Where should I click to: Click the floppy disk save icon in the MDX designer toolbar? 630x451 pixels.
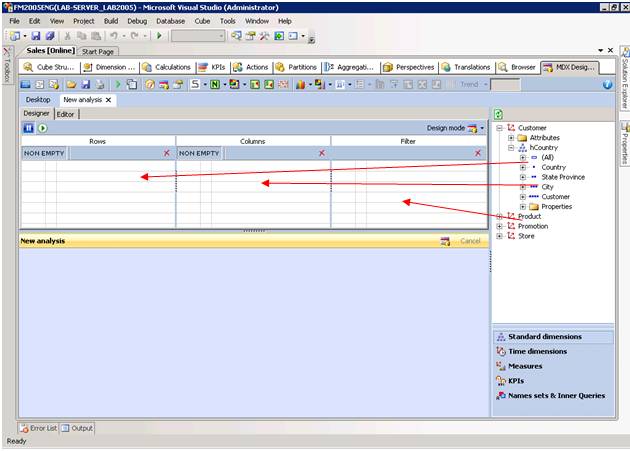click(86, 84)
